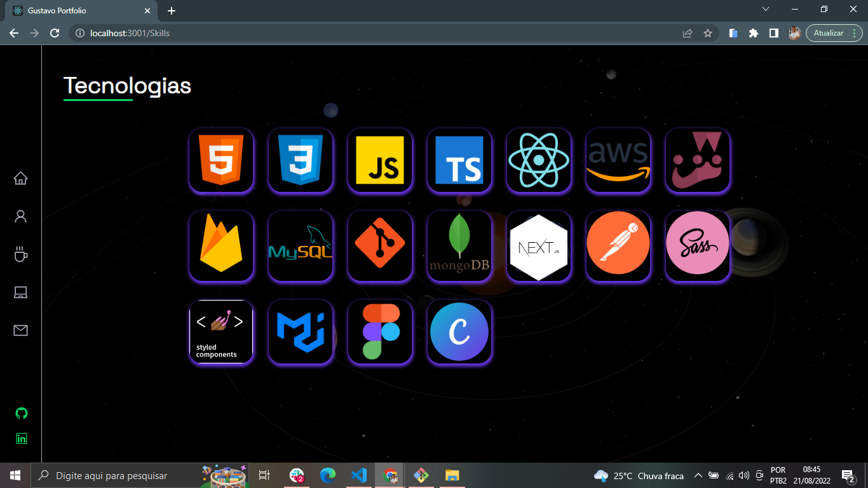The height and width of the screenshot is (488, 868).
Task: Click the Jest logo card
Action: click(x=698, y=160)
